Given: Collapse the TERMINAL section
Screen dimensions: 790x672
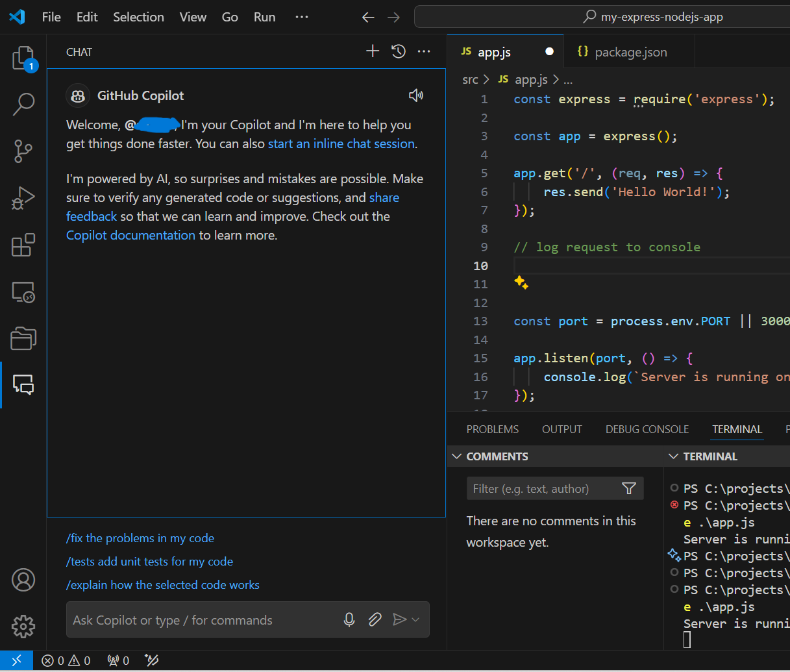Looking at the screenshot, I should click(673, 456).
